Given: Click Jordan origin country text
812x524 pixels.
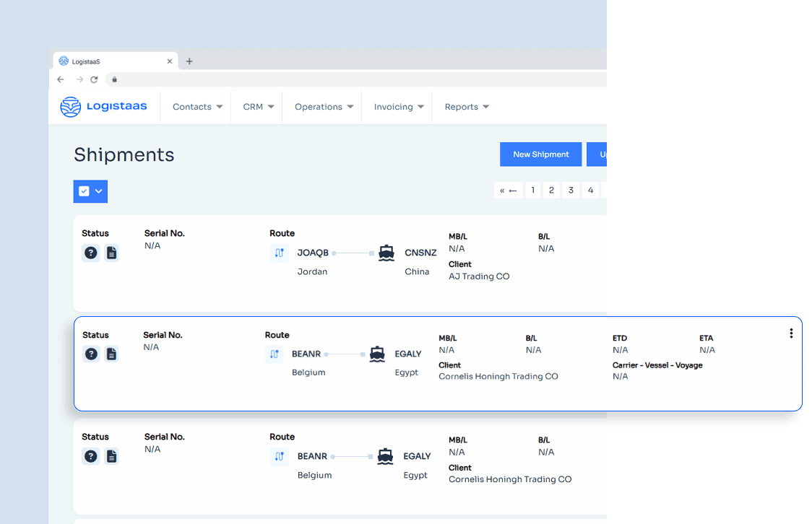Looking at the screenshot, I should tap(312, 272).
